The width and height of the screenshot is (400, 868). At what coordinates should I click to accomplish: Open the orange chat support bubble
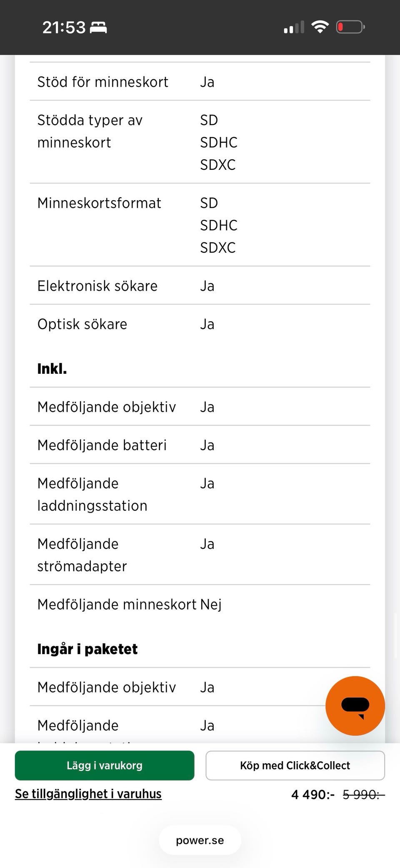pyautogui.click(x=355, y=706)
